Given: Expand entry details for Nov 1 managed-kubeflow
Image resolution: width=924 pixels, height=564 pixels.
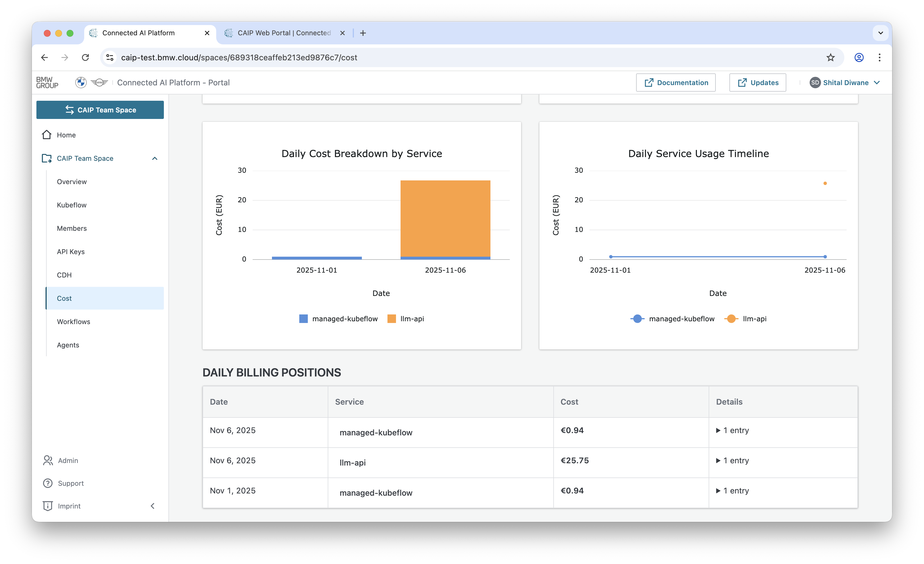Looking at the screenshot, I should 732,491.
